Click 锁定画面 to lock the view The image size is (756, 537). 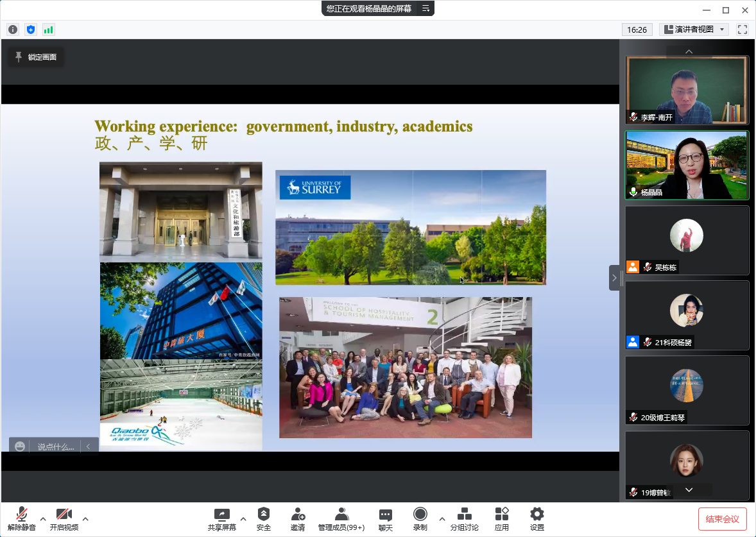pyautogui.click(x=36, y=57)
